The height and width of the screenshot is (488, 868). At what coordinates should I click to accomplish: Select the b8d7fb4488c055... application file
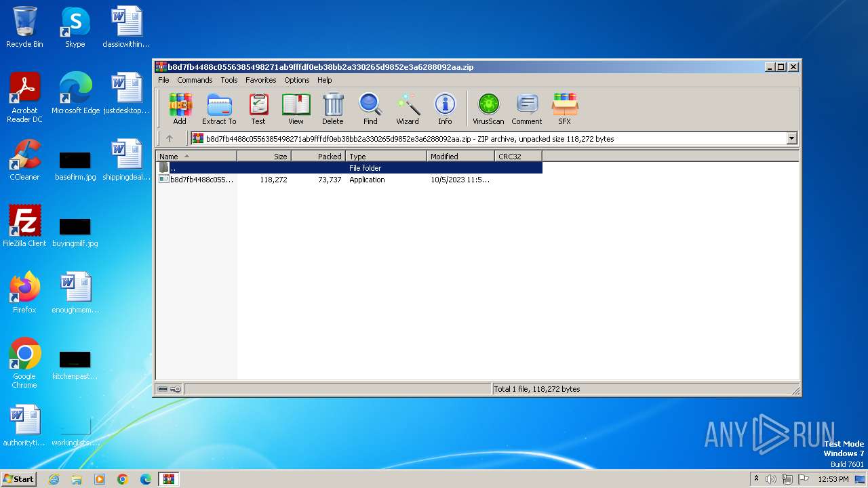click(x=197, y=180)
